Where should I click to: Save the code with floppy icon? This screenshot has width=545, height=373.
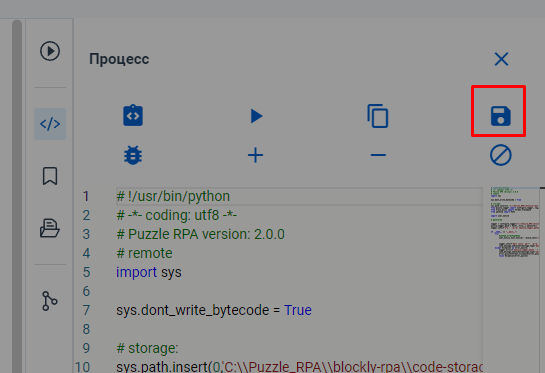tap(501, 116)
